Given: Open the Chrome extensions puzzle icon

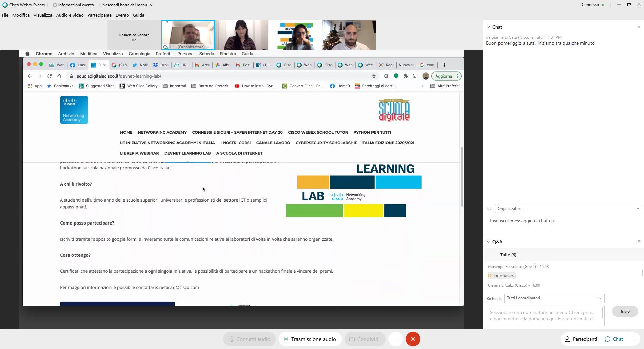Looking at the screenshot, I should click(x=406, y=76).
